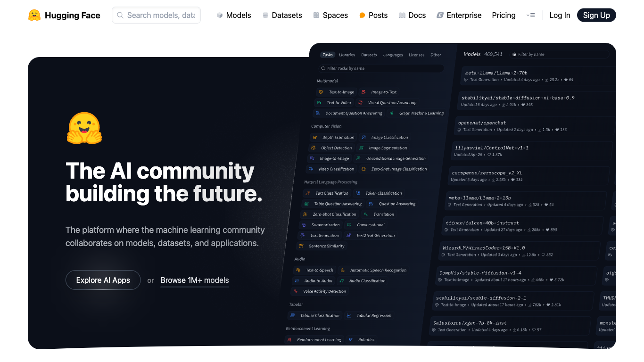Follow the Browse 1M+ models link

(x=195, y=280)
